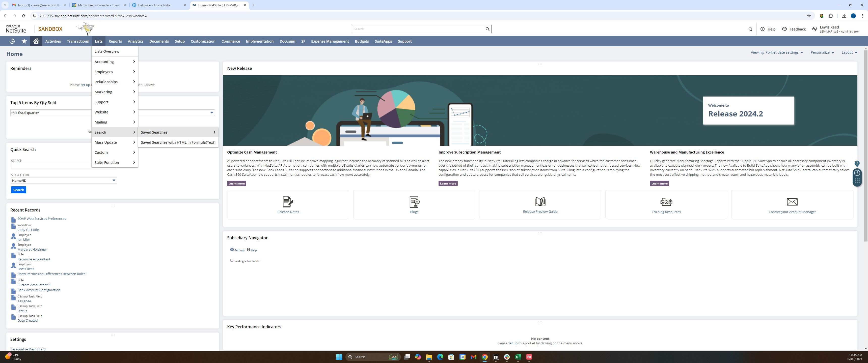The height and width of the screenshot is (363, 868).
Task: Open the Viewing Portlet date settings dropdown
Action: click(777, 52)
